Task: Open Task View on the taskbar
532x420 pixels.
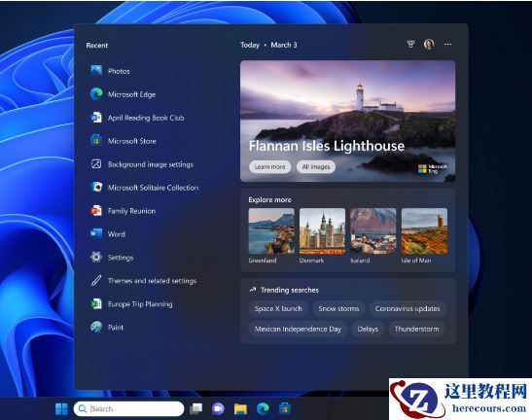Action: click(x=195, y=408)
